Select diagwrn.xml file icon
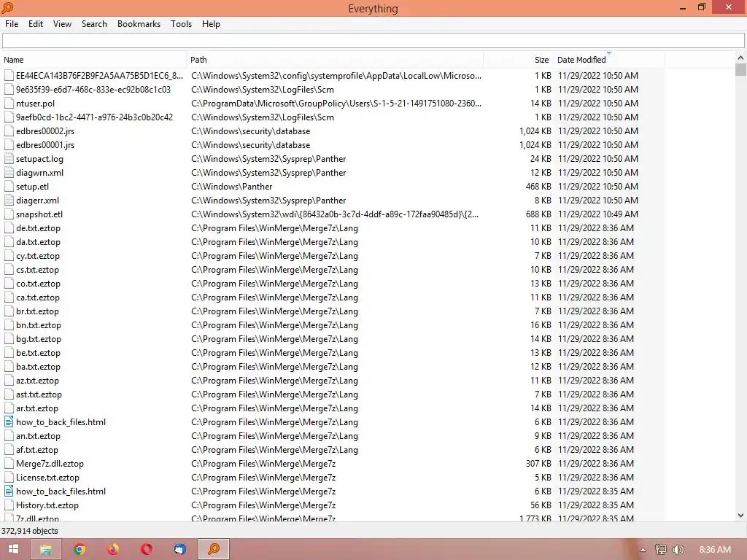Viewport: 747px width, 560px height. click(x=9, y=172)
